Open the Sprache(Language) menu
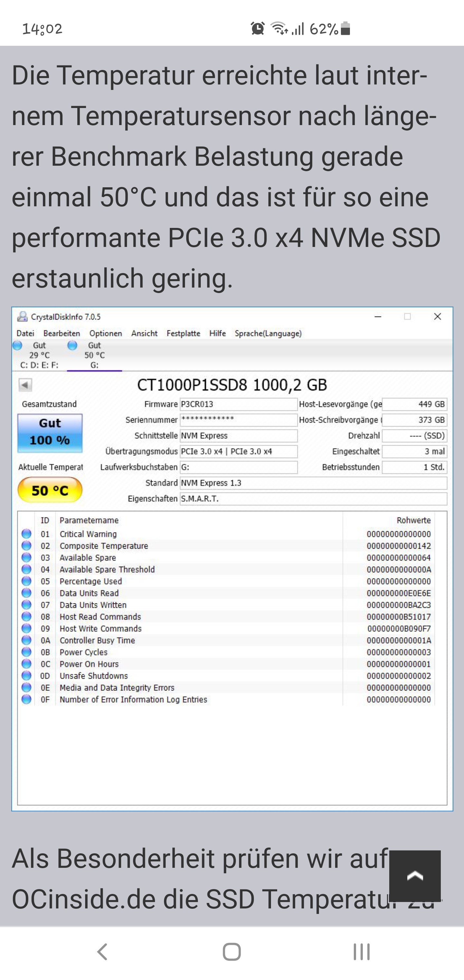Image resolution: width=464 pixels, height=980 pixels. point(268,333)
